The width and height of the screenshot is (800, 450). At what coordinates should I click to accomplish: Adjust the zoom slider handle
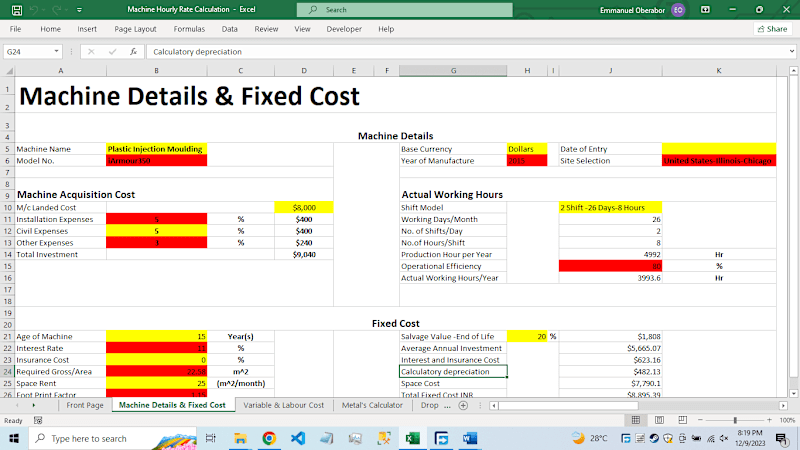[x=735, y=420]
